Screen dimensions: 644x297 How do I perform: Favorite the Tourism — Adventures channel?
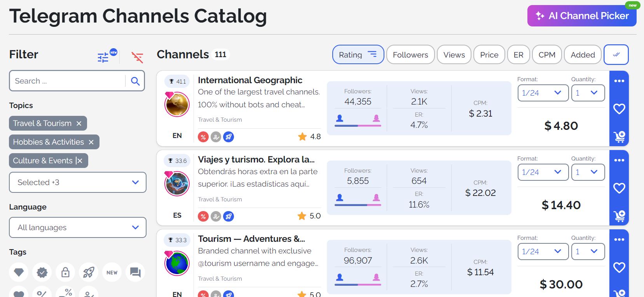[619, 267]
